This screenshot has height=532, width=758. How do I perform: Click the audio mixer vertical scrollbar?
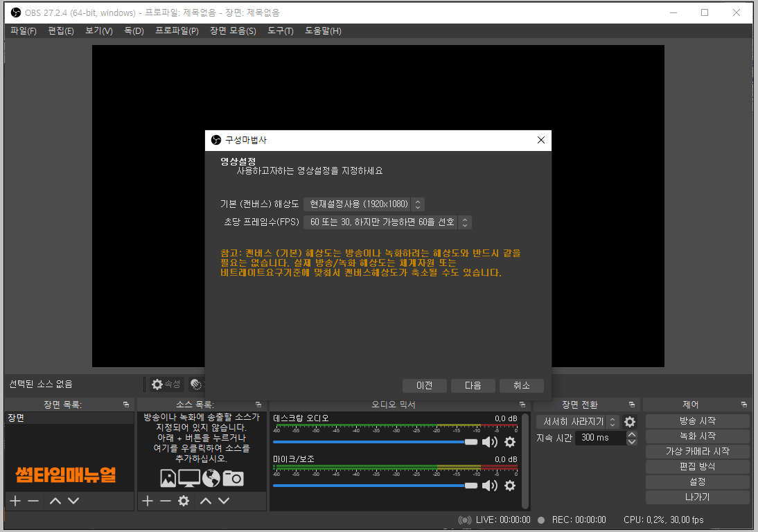(525, 461)
